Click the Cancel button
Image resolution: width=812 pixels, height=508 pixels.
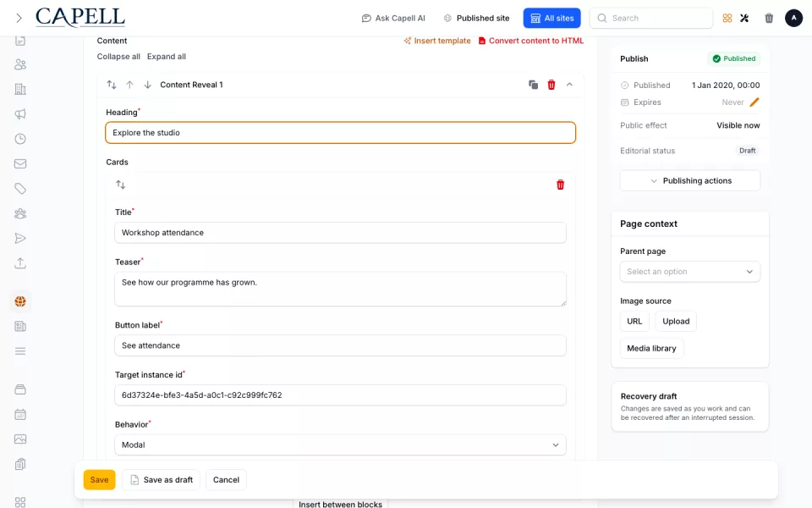227,480
